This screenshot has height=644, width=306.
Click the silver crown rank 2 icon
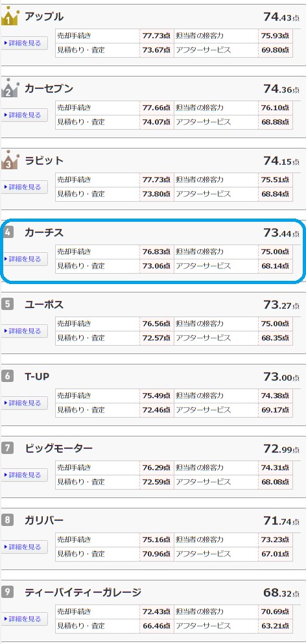10,88
